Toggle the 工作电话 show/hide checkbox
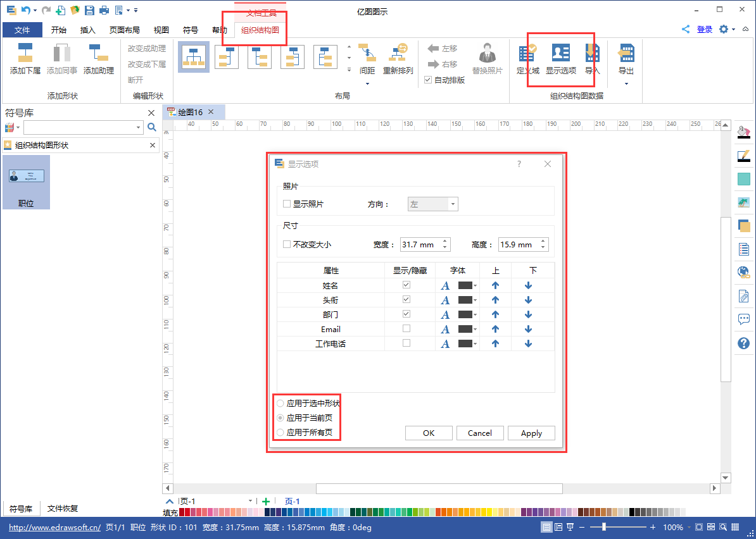 pyautogui.click(x=406, y=343)
